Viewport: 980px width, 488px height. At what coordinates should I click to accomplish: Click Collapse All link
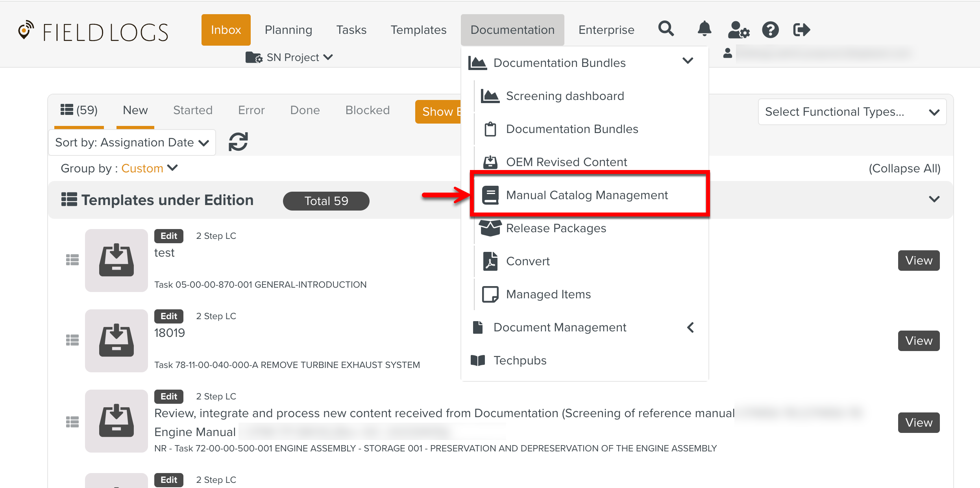[904, 168]
